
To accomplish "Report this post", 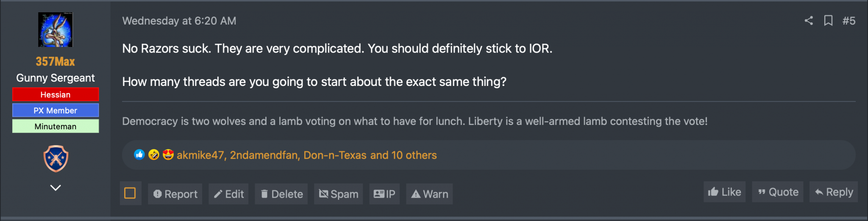I will 175,194.
